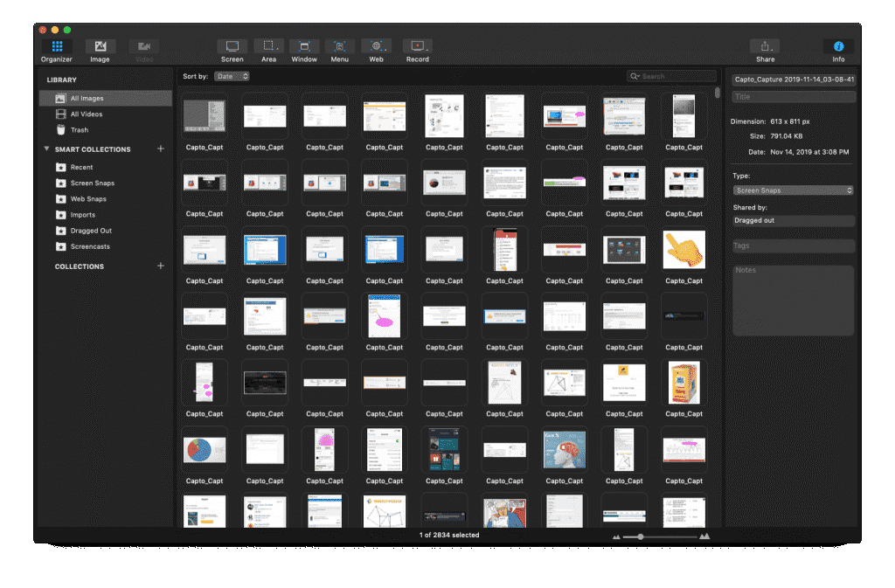The image size is (895, 588).
Task: Select All Videos in the library
Action: tap(86, 114)
